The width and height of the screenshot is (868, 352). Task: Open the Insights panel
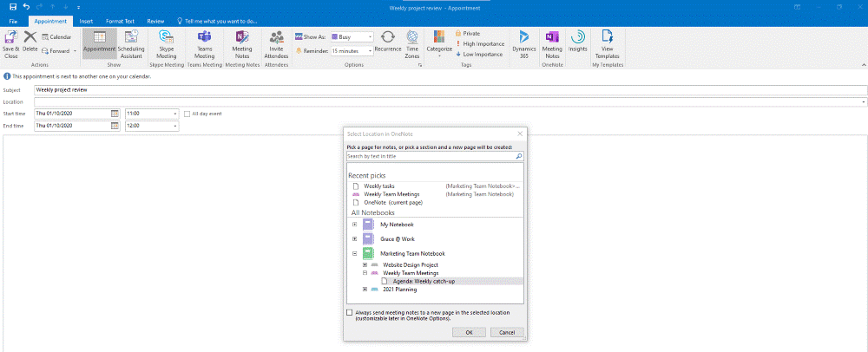coord(577,37)
